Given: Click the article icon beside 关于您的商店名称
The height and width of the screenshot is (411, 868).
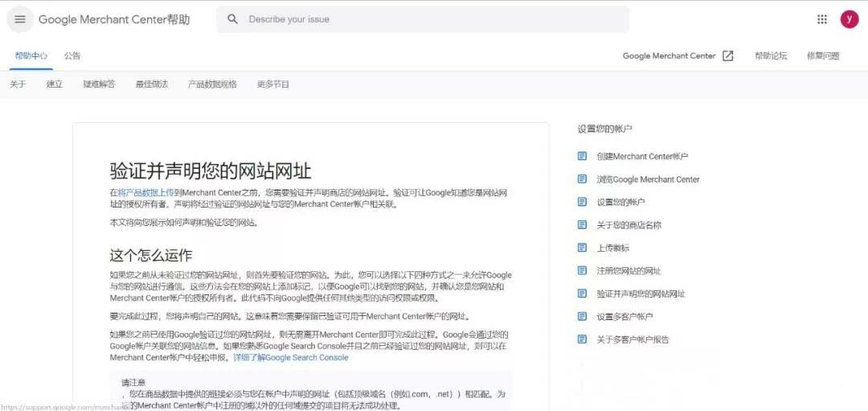Looking at the screenshot, I should point(582,225).
